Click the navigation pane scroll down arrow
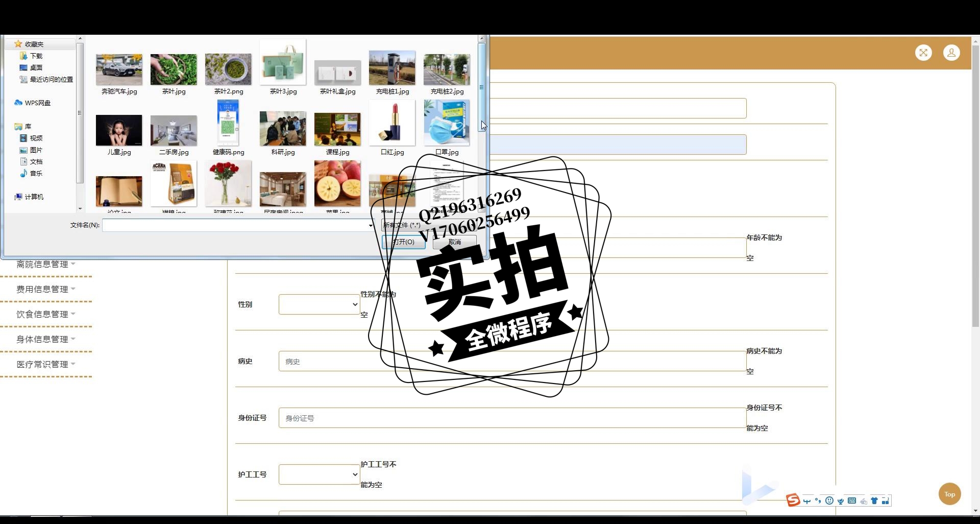Image resolution: width=980 pixels, height=524 pixels. (x=80, y=208)
